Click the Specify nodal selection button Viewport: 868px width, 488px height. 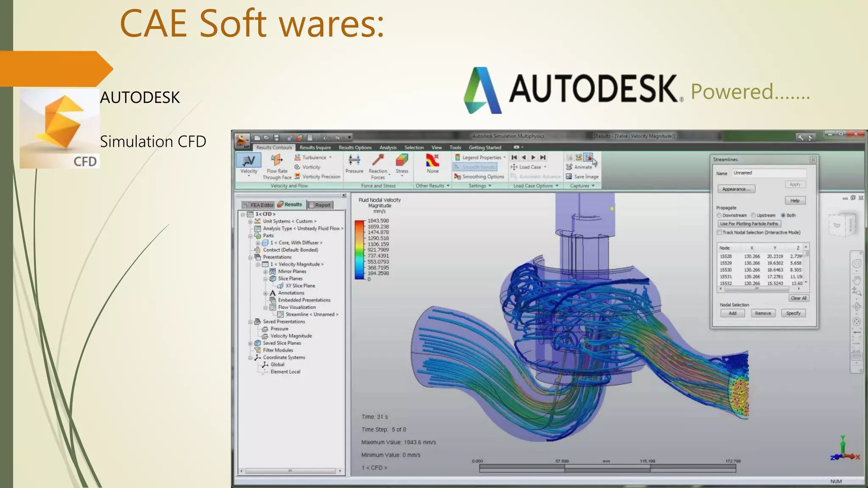click(x=793, y=313)
